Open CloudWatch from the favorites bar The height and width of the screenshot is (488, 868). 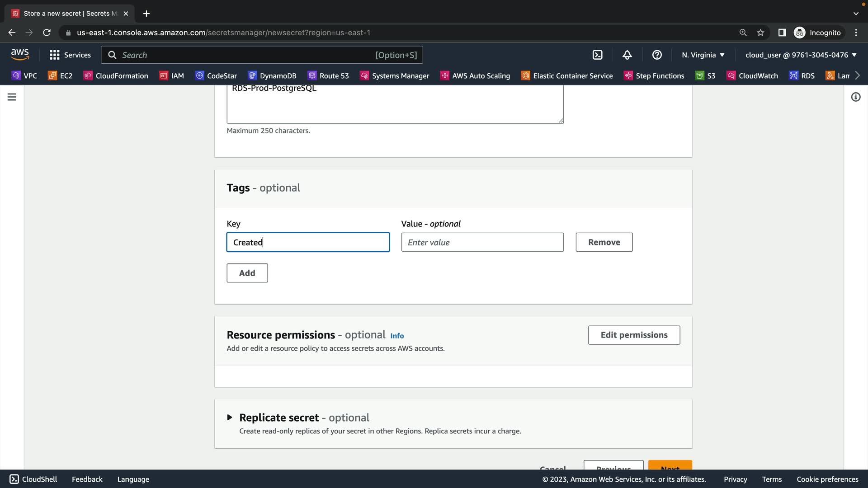(752, 75)
